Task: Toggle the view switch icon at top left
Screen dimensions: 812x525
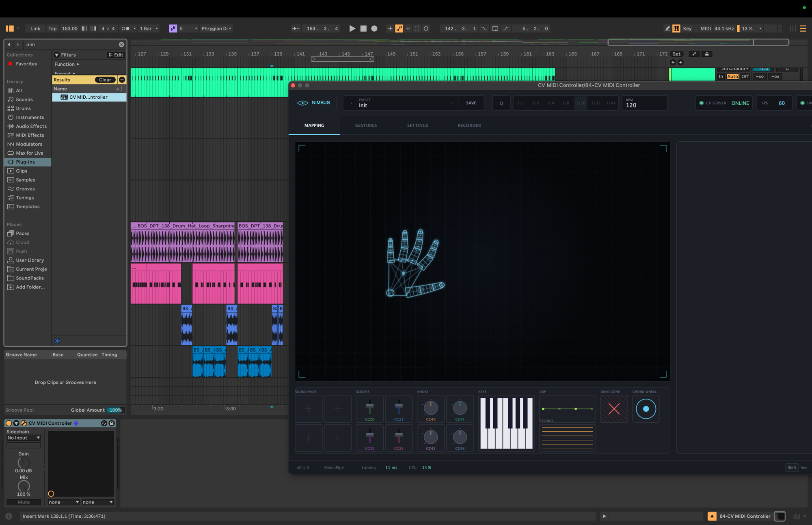Action: click(x=10, y=28)
